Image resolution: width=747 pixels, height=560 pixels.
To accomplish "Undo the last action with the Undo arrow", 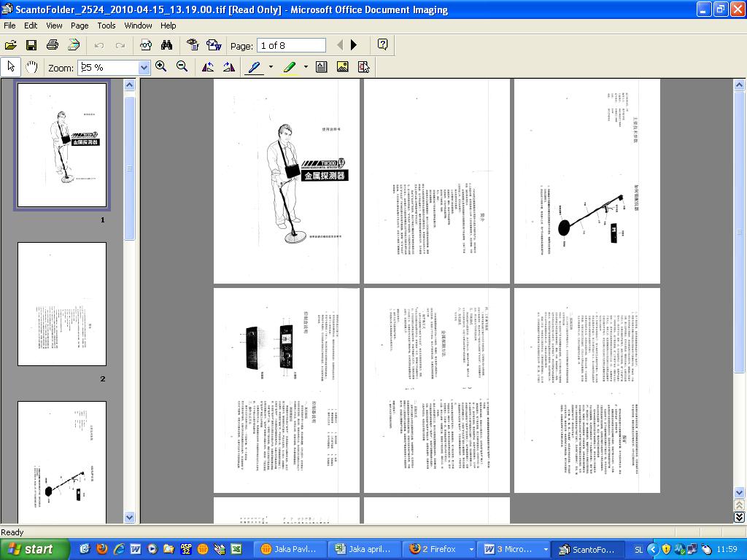I will tap(99, 45).
